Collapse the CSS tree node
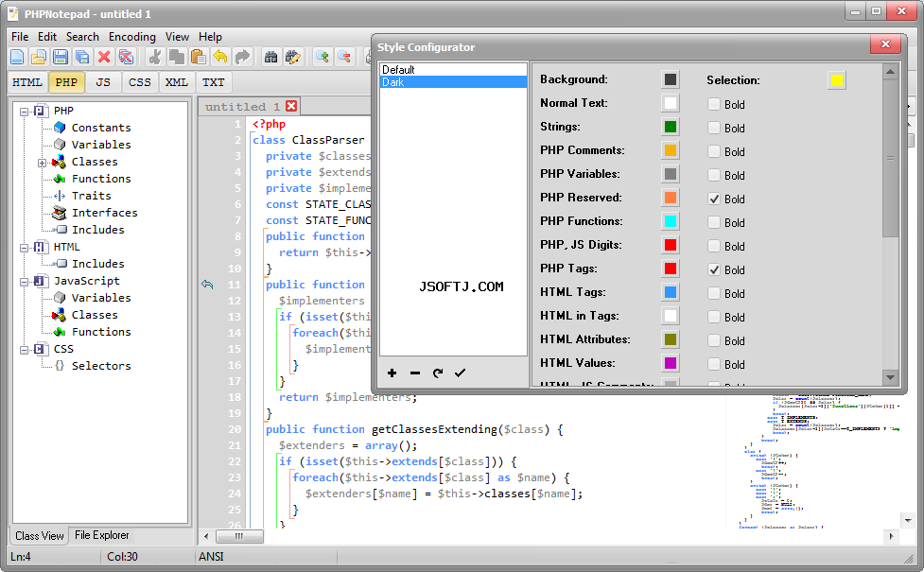 25,349
